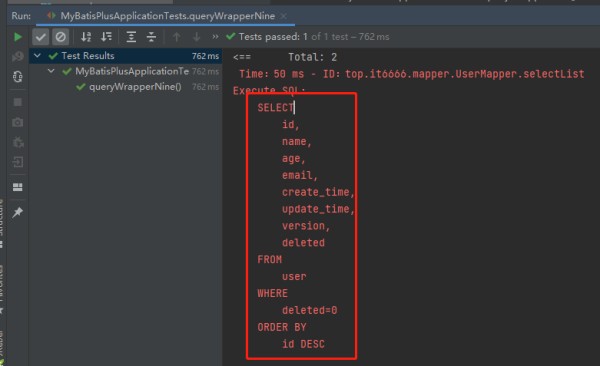Toggle show passed tests checkmark button

click(x=41, y=37)
